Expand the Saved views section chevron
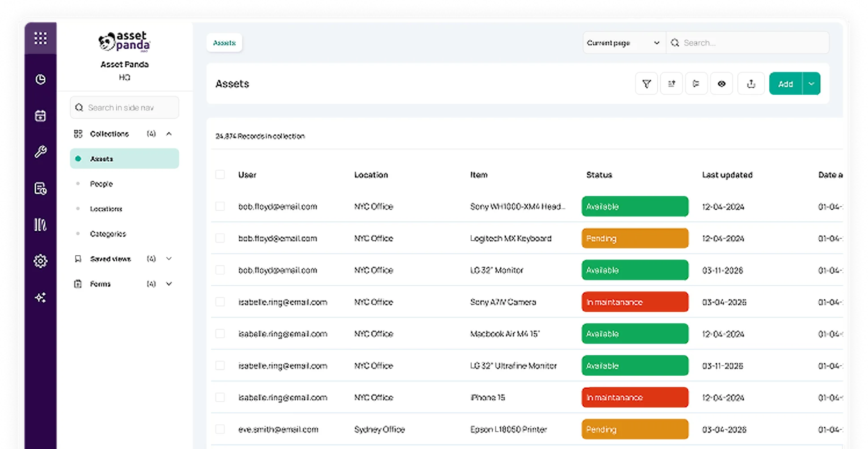 (x=169, y=259)
